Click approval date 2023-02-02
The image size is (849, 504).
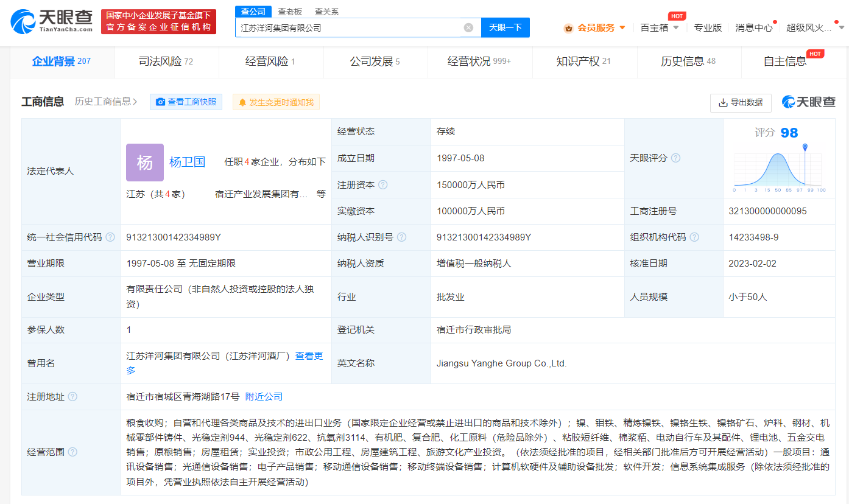[753, 264]
